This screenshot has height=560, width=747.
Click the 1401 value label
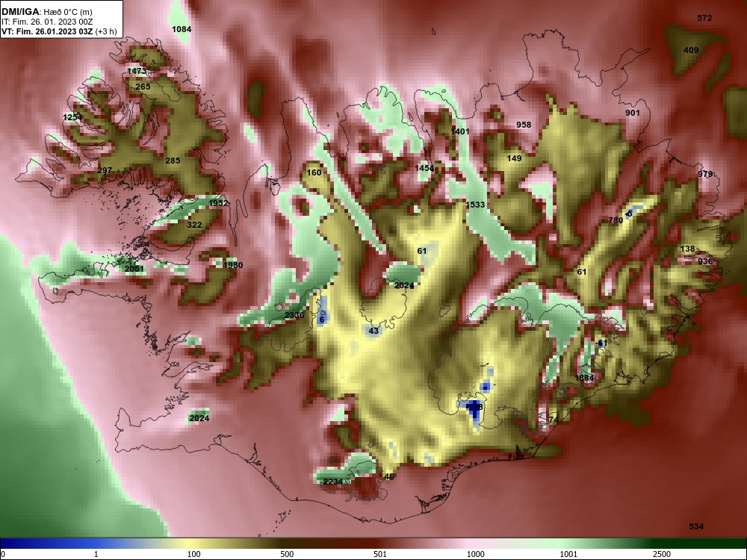(459, 131)
